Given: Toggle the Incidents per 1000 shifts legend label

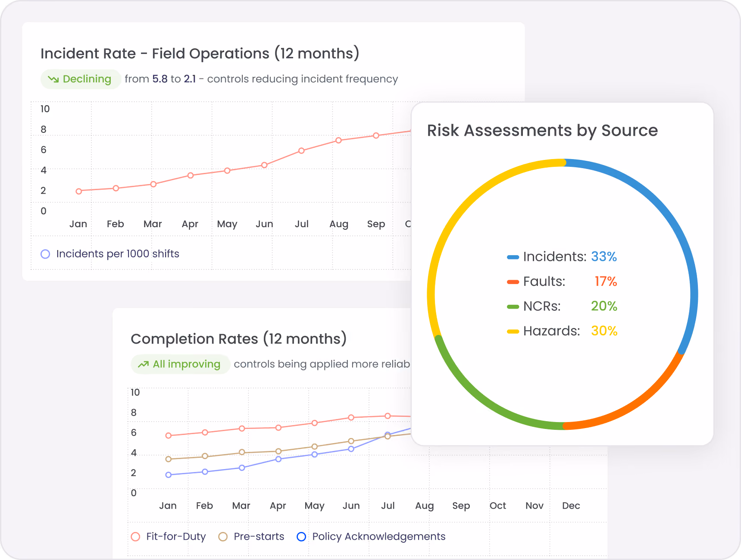Looking at the screenshot, I should 118,254.
